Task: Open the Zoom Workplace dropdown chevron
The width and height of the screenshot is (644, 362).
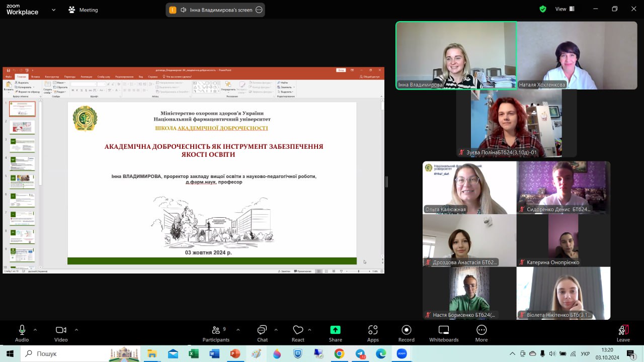Action: pyautogui.click(x=53, y=10)
